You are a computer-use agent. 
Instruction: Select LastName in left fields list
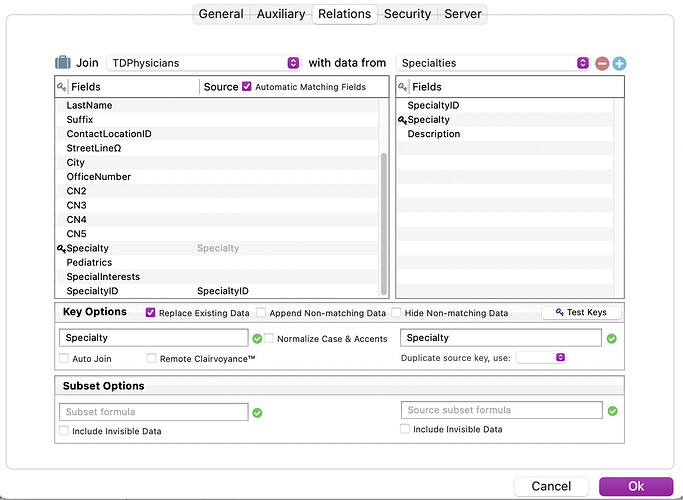(x=217, y=105)
